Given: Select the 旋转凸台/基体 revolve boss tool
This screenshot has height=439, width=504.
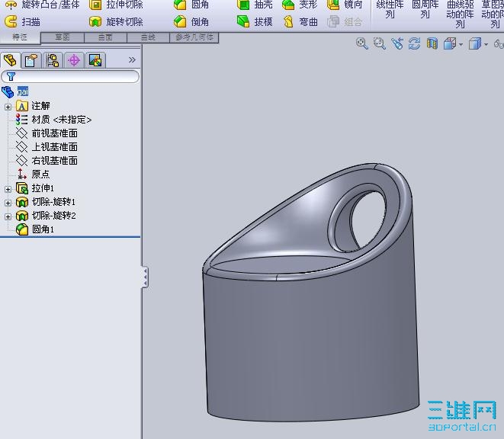Looking at the screenshot, I should 43,5.
